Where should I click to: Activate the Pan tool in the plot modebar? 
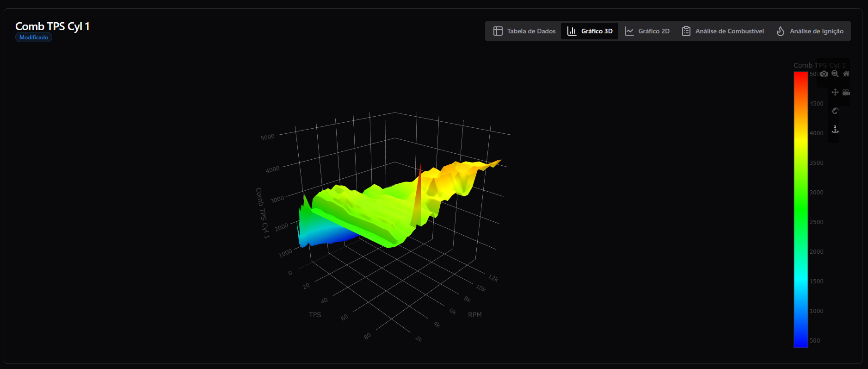coord(835,93)
